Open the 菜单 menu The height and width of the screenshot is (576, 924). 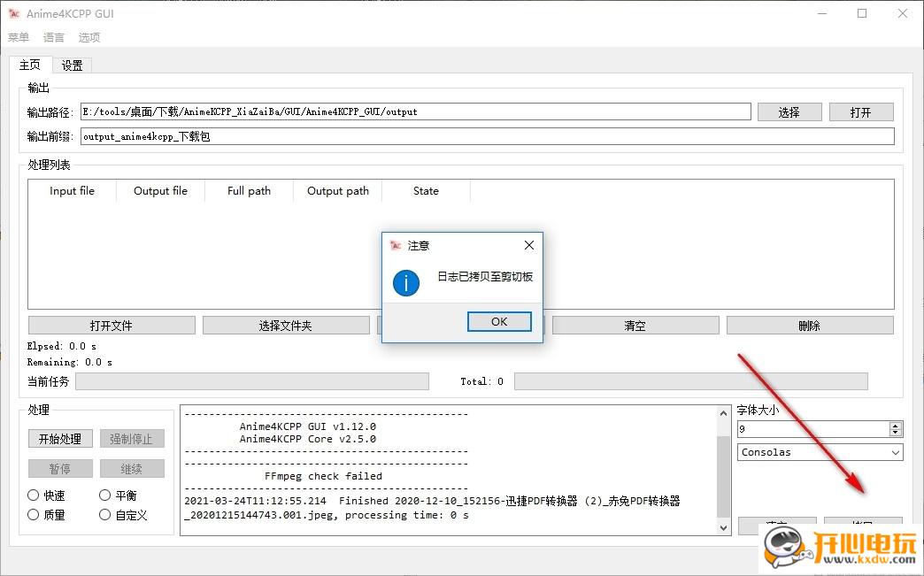[19, 37]
